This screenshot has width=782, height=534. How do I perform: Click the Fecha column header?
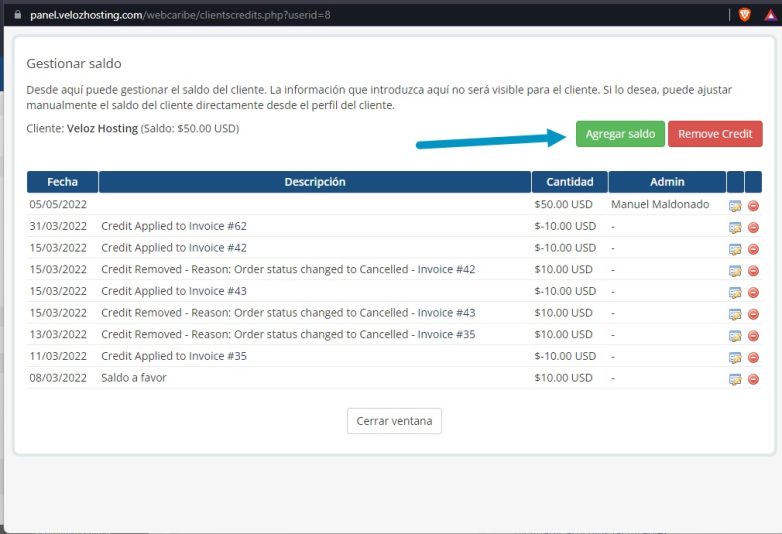[62, 182]
